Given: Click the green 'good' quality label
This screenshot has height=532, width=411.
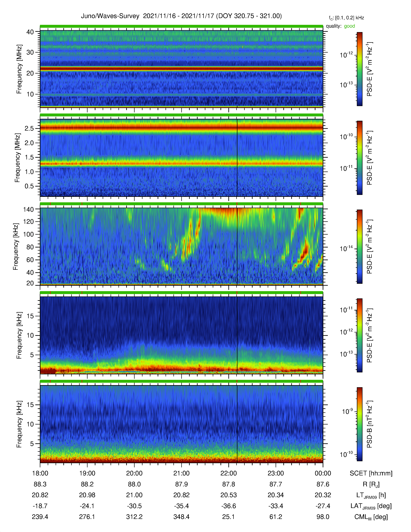Looking at the screenshot, I should point(349,26).
